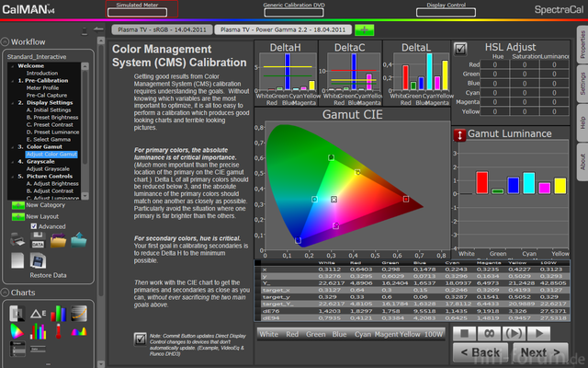This screenshot has height=368, width=588.
Task: Click the save DATA floppy icon
Action: pyautogui.click(x=38, y=239)
